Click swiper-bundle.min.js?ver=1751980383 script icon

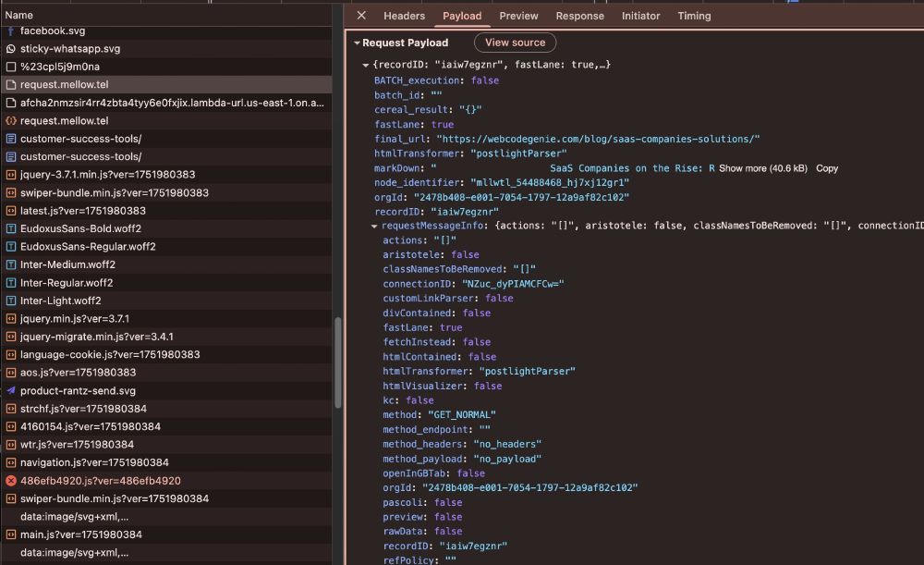[10, 193]
